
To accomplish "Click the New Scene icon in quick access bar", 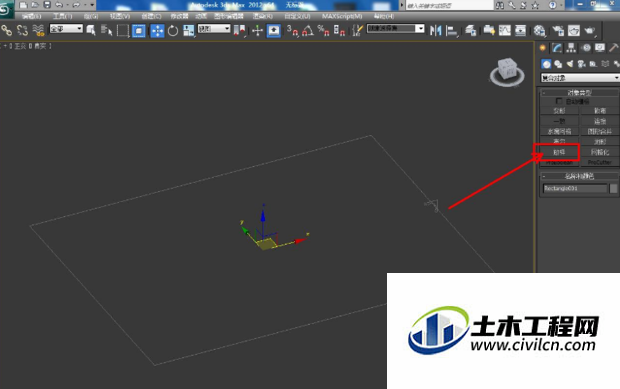I will pyautogui.click(x=23, y=5).
